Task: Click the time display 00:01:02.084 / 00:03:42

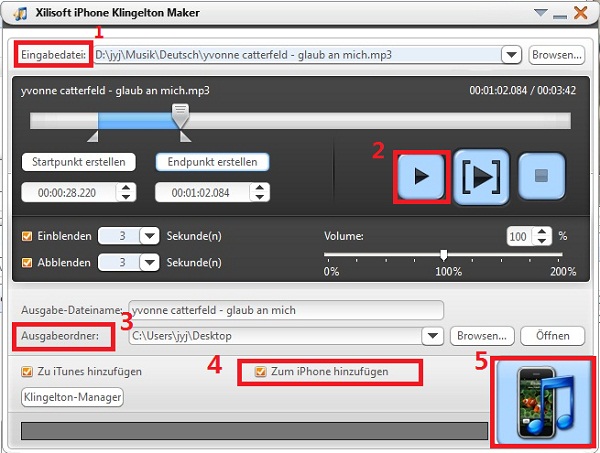Action: coord(523,90)
